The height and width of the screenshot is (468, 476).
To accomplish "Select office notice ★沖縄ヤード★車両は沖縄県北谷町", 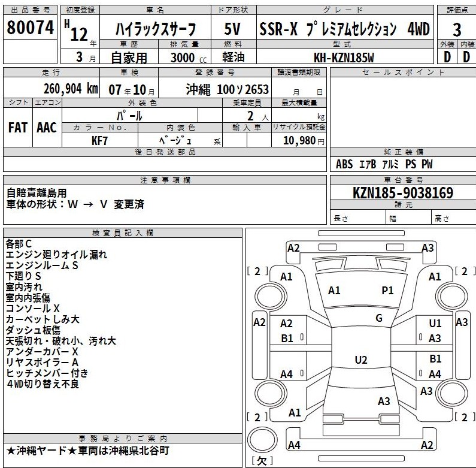I will (x=87, y=451).
